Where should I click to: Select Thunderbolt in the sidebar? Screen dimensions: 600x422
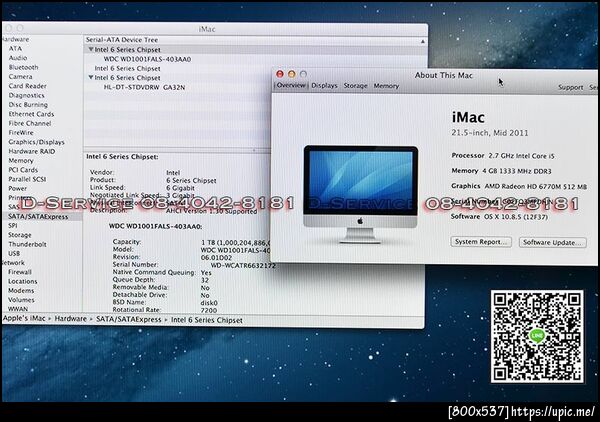[x=28, y=244]
